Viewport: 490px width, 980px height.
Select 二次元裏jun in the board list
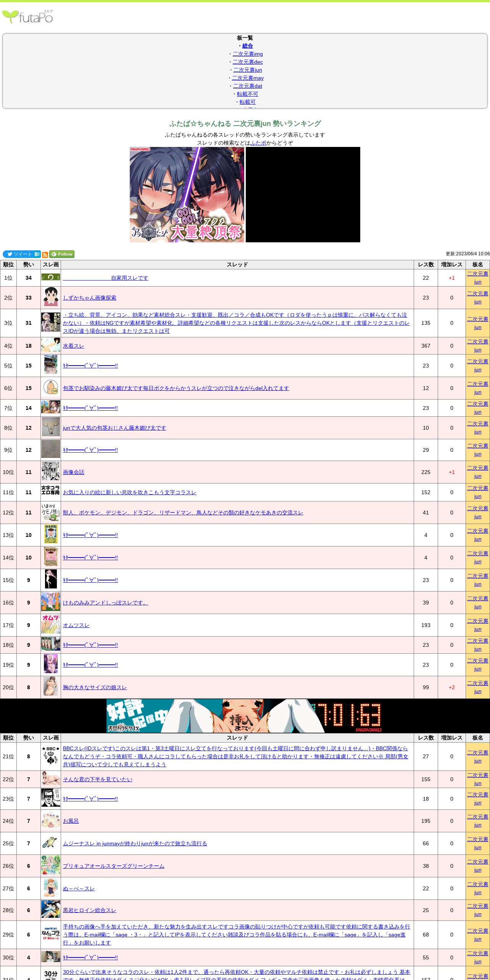(248, 70)
